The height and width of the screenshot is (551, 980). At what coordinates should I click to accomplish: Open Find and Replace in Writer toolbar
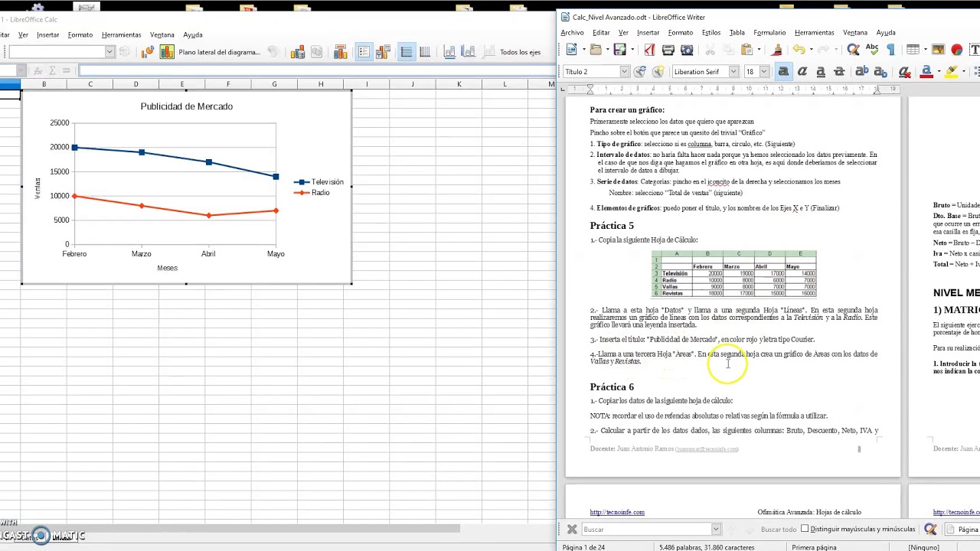click(853, 50)
